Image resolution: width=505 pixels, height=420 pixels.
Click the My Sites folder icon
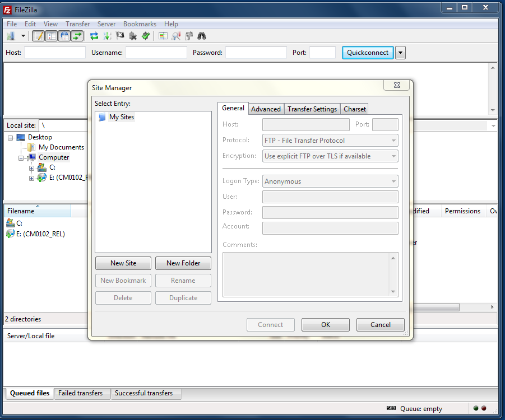click(x=102, y=117)
